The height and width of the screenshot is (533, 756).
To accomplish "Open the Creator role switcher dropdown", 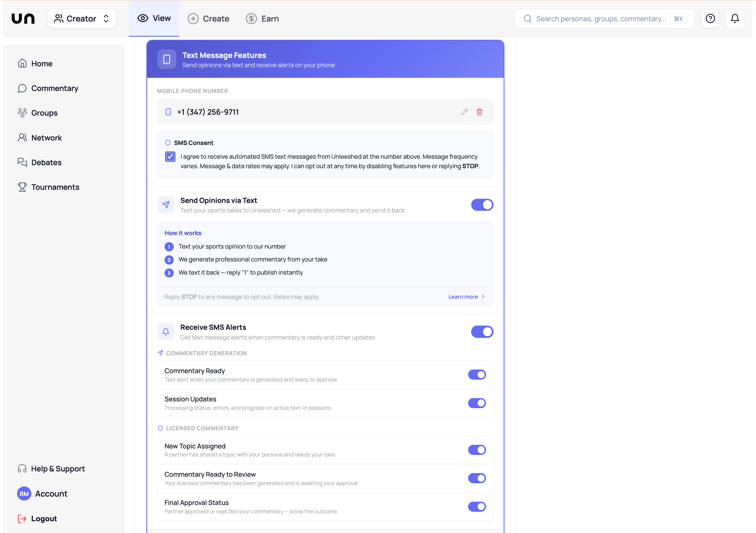I will click(82, 18).
